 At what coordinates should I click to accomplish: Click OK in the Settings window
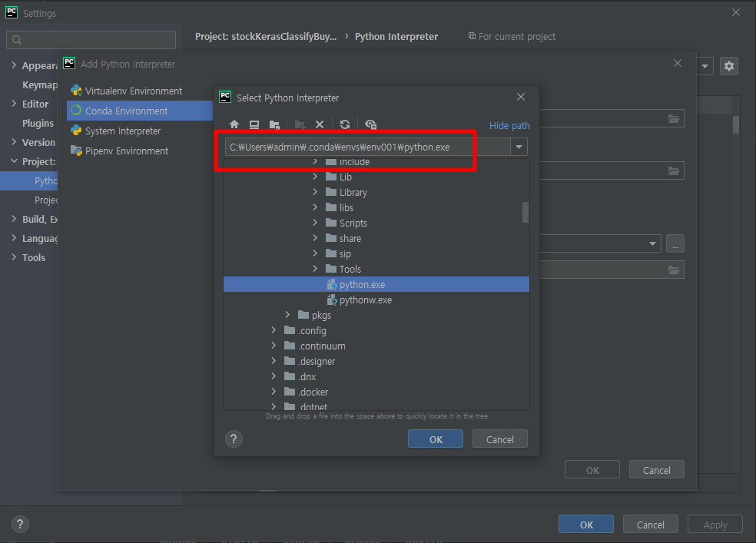[585, 525]
